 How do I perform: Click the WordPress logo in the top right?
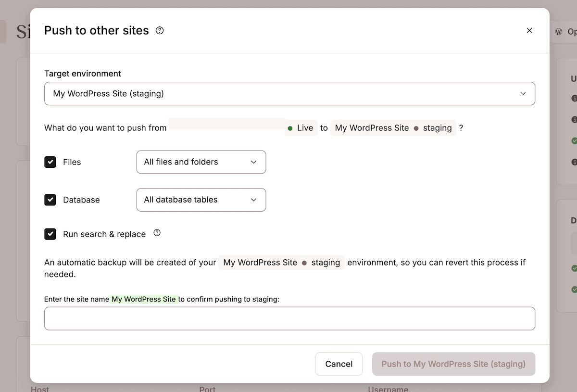click(559, 31)
